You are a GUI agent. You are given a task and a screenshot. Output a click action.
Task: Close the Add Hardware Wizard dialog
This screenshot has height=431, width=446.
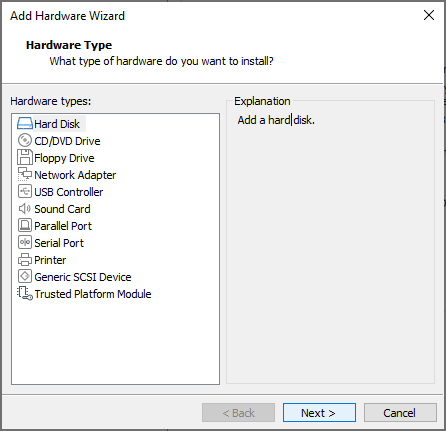pyautogui.click(x=429, y=15)
